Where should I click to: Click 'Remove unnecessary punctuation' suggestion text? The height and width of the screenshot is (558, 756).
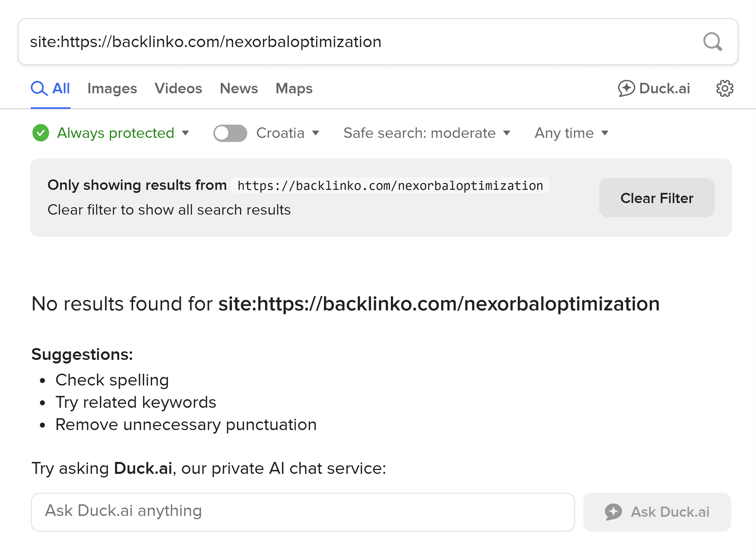186,425
